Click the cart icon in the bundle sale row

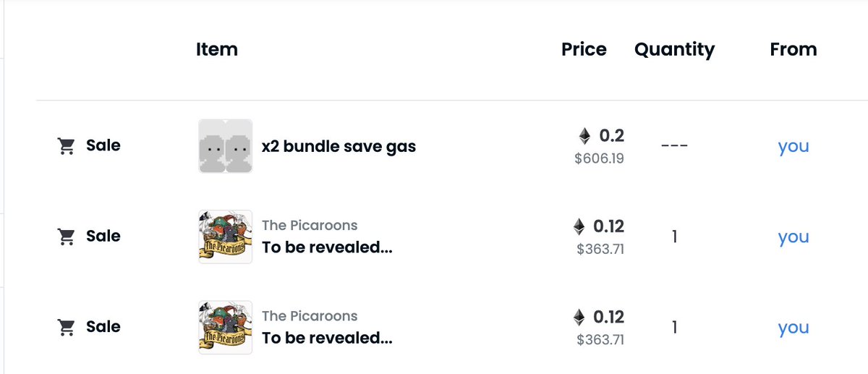66,146
